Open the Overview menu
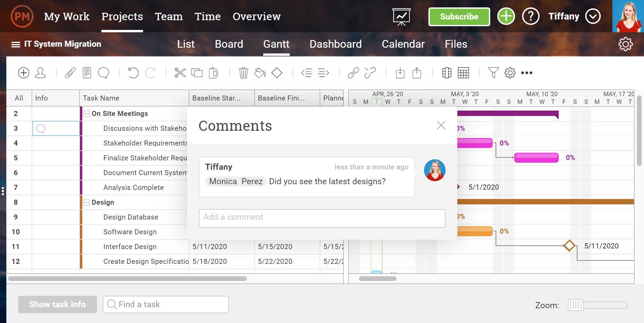The image size is (644, 323). point(257,16)
